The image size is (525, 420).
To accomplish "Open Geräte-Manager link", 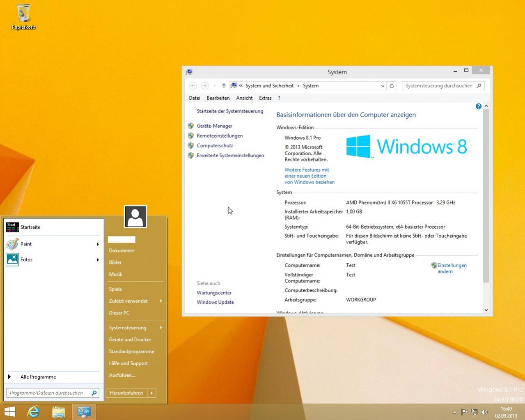I will pyautogui.click(x=214, y=126).
